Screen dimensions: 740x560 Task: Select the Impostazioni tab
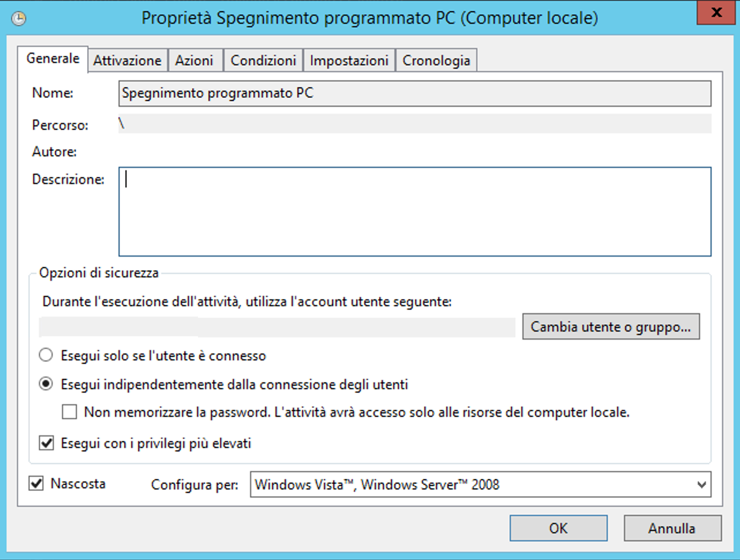tap(349, 61)
